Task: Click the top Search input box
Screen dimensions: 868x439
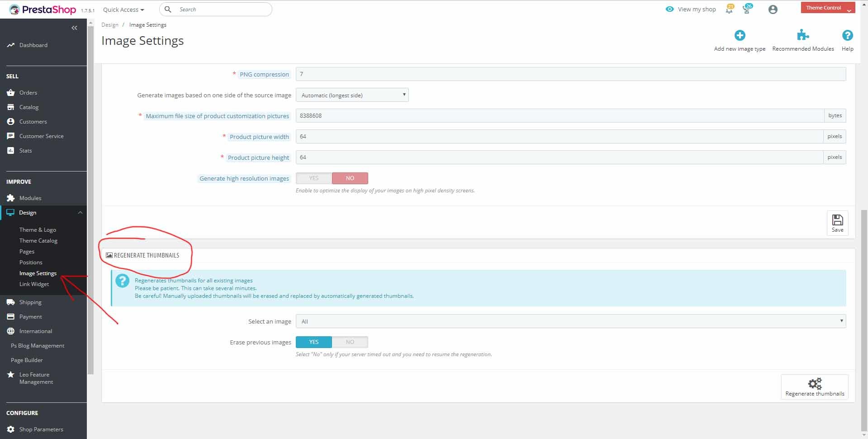Action: click(x=216, y=9)
